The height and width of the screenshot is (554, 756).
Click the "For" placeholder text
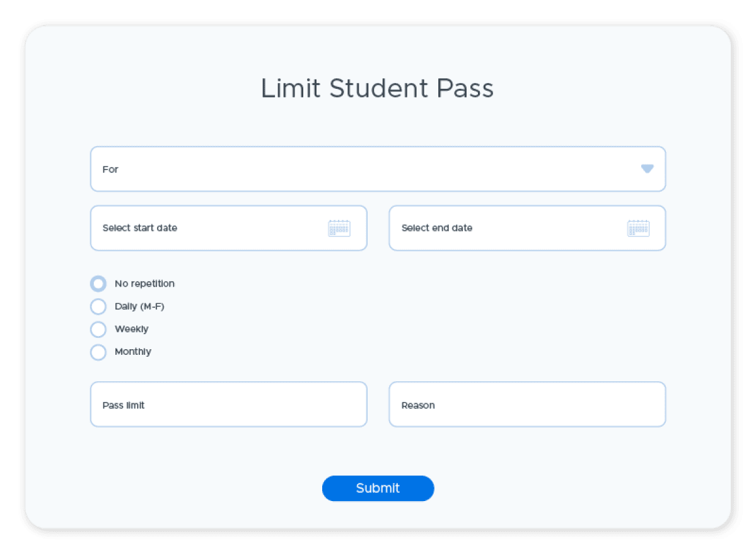click(x=110, y=169)
